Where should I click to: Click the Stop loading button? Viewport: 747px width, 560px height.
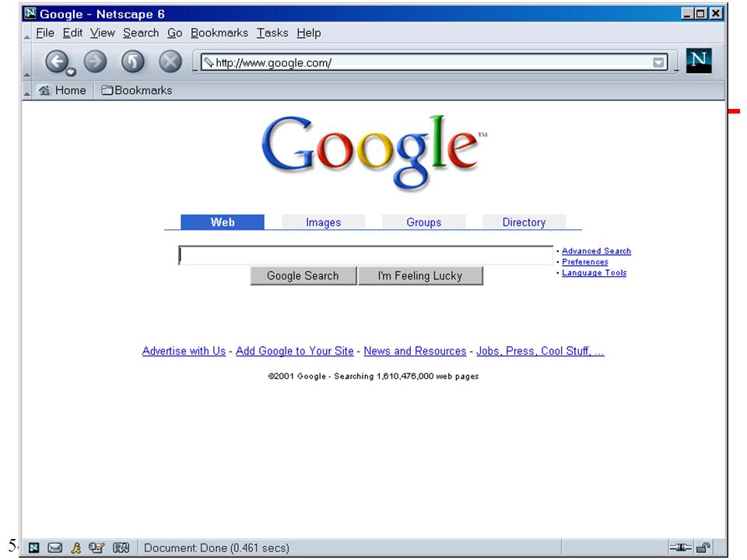coord(170,61)
